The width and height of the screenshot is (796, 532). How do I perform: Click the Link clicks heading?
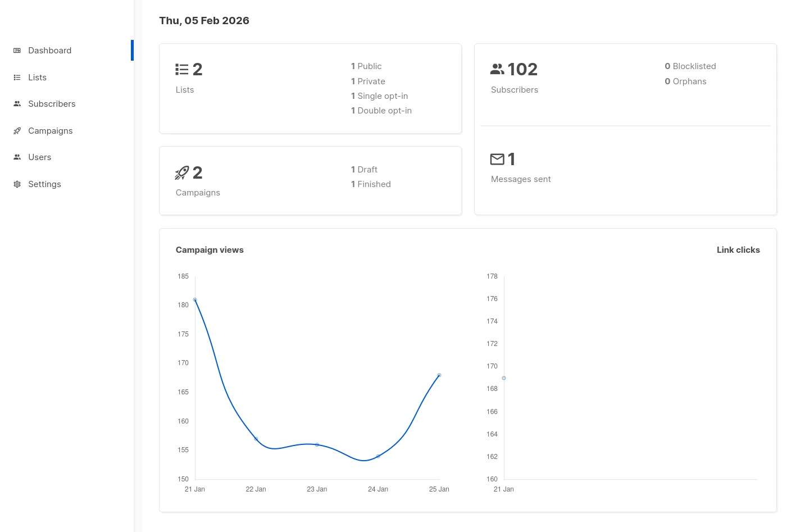[738, 249]
